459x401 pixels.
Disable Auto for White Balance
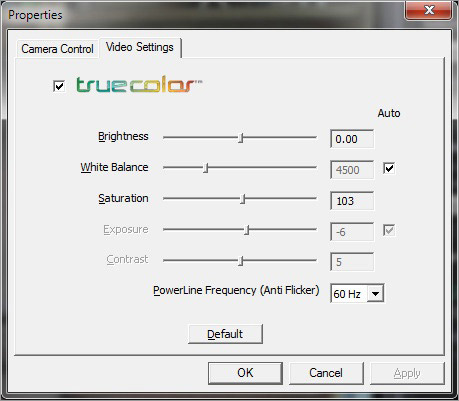(x=389, y=168)
